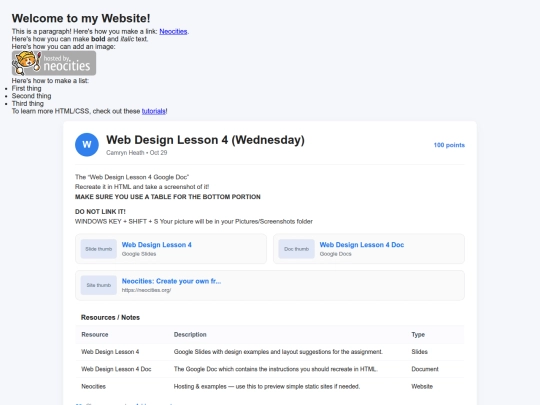Open the tutorials link
Viewport: 540px width, 405px height.
coord(154,111)
